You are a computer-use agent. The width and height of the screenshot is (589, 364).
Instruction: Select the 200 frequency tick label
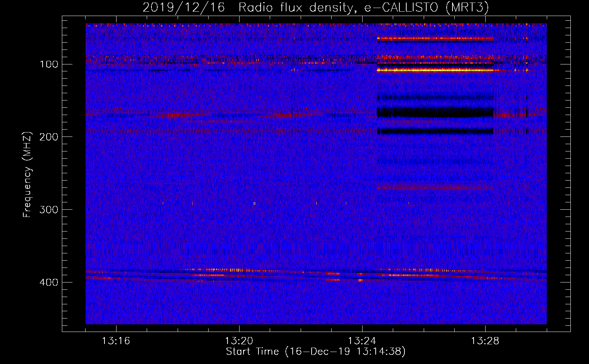49,137
